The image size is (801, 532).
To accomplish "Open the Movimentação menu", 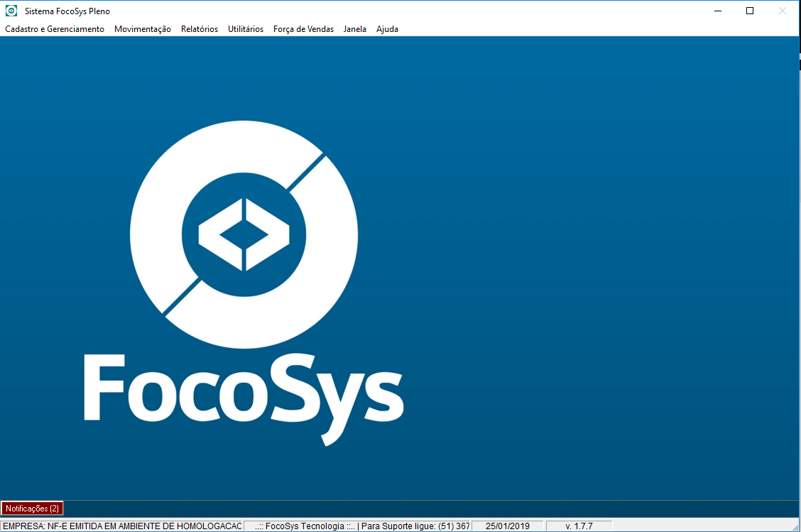I will [x=143, y=29].
